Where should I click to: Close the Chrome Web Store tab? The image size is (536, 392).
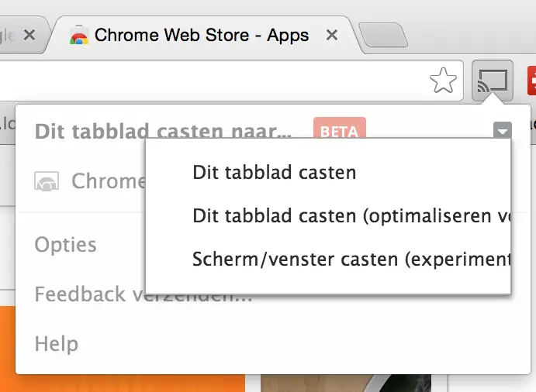(x=331, y=35)
